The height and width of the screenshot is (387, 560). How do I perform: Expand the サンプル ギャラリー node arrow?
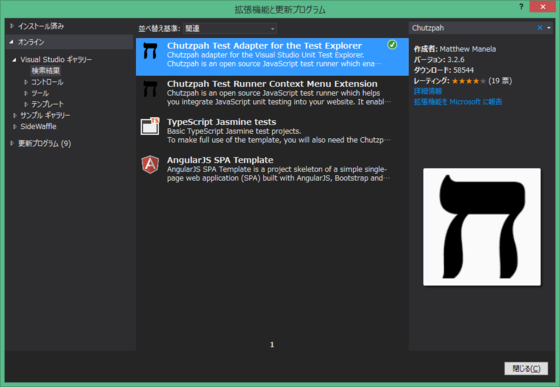[15, 115]
